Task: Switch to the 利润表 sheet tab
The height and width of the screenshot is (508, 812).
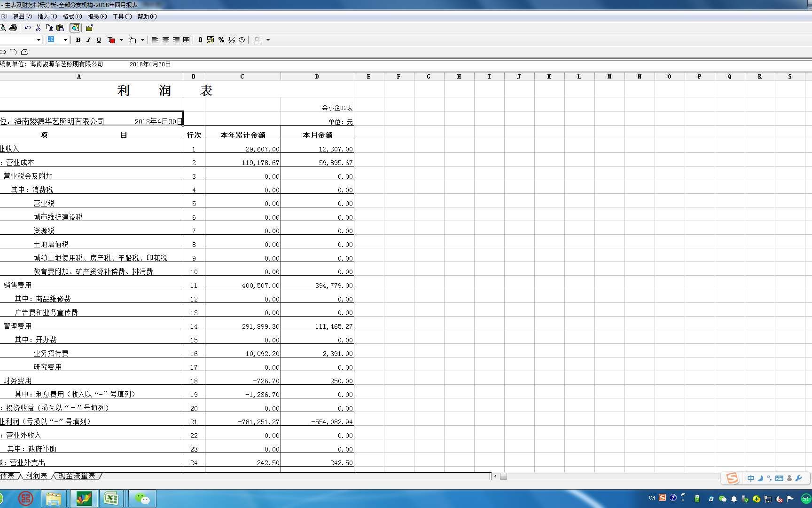Action: pos(36,476)
